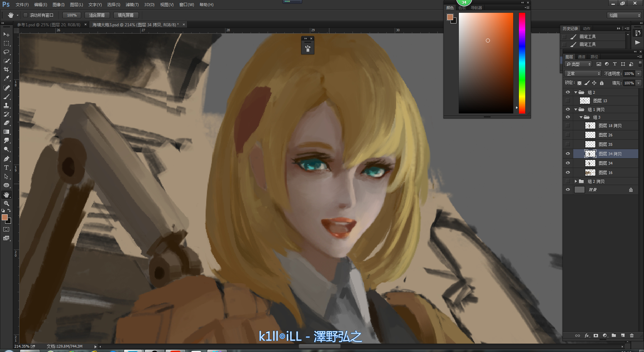Select the Pen tool
The height and width of the screenshot is (352, 644).
(6, 159)
